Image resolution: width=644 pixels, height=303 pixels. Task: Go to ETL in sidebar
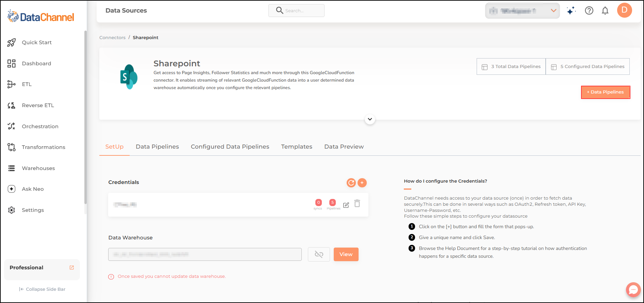(x=27, y=84)
